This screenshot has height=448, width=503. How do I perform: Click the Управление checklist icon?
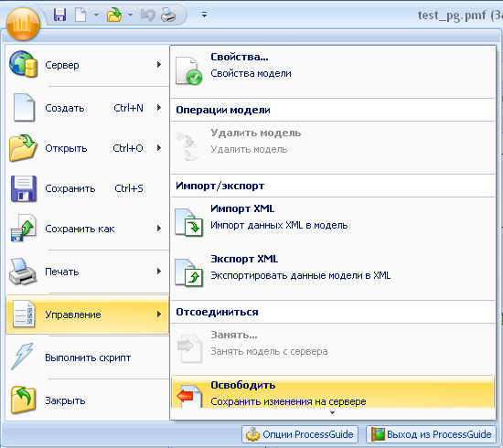24,314
